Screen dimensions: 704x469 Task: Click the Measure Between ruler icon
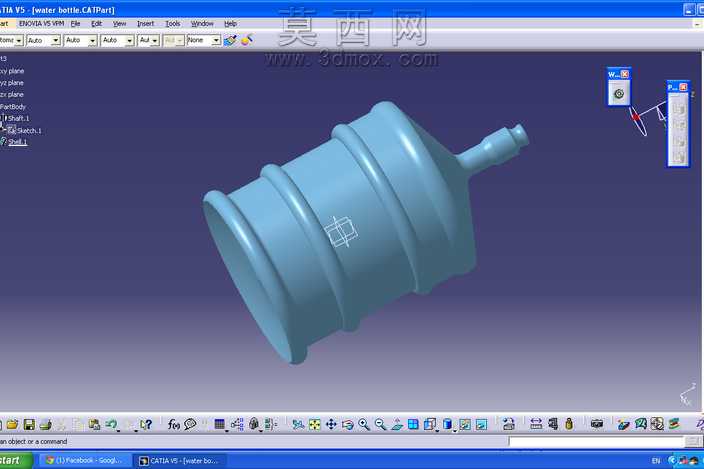(x=536, y=424)
